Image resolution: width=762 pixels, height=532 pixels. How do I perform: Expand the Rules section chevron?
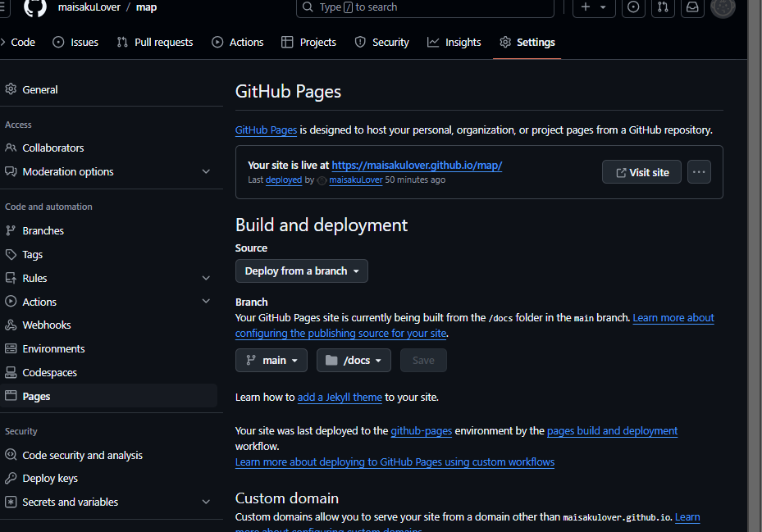pos(206,278)
